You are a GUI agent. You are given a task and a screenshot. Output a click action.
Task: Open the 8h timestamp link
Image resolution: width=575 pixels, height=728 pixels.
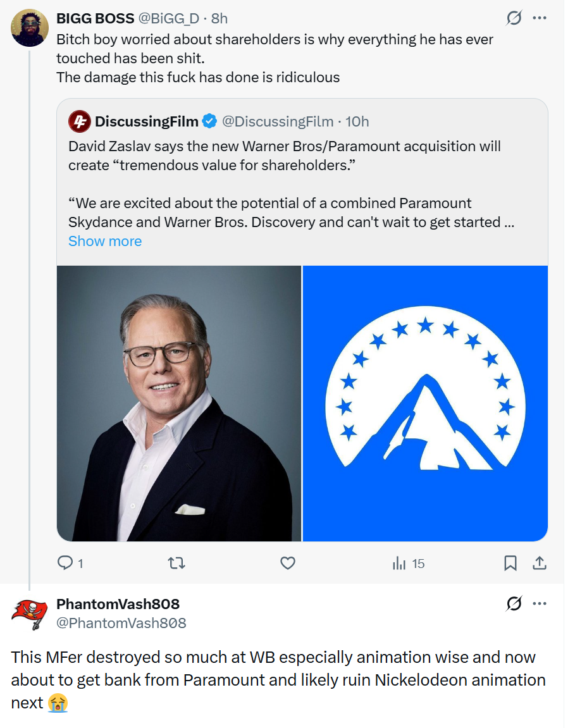click(219, 18)
